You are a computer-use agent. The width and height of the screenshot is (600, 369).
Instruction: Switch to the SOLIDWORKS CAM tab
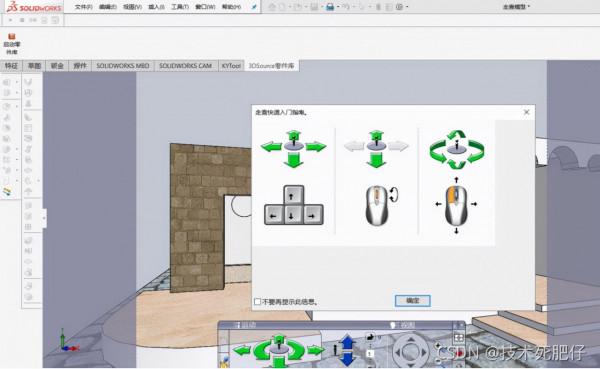185,66
